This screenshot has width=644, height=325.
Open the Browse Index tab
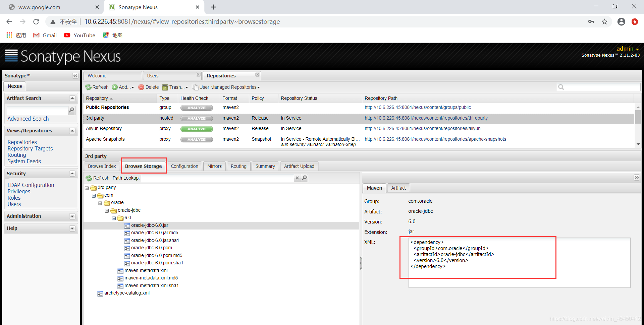pos(102,166)
